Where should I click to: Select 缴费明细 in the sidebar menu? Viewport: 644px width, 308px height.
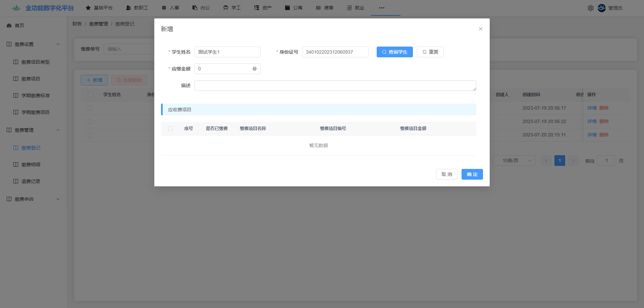click(31, 165)
